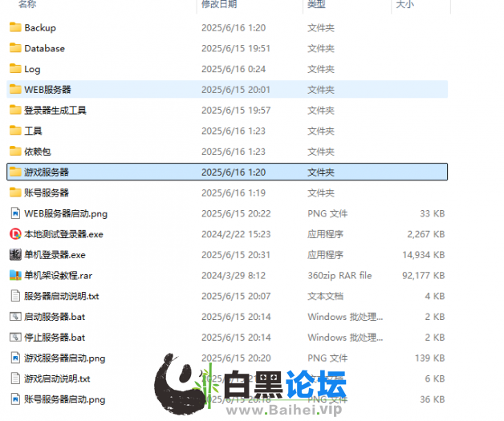This screenshot has width=504, height=421.
Task: Click the 单机登录器.exe application icon
Action: (x=15, y=255)
